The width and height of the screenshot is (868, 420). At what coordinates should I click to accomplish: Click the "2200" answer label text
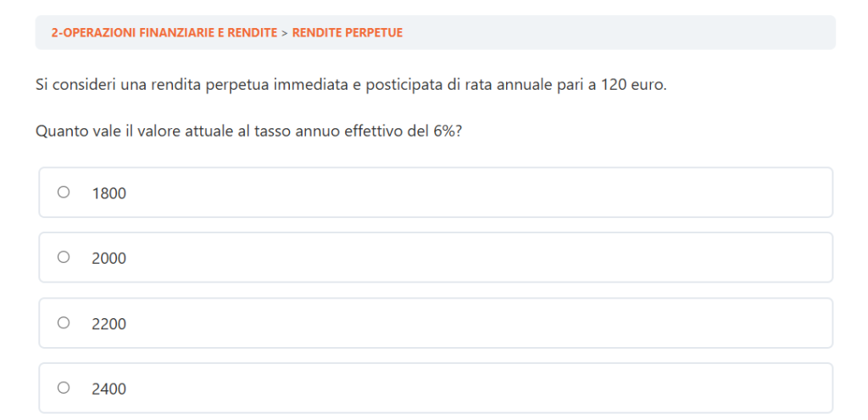[108, 323]
